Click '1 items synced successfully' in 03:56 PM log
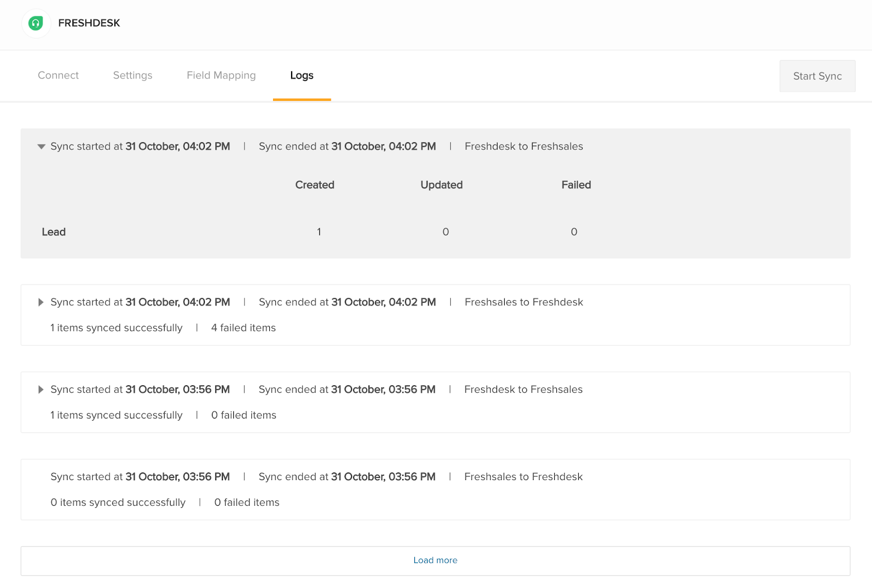This screenshot has width=872, height=588. tap(117, 415)
